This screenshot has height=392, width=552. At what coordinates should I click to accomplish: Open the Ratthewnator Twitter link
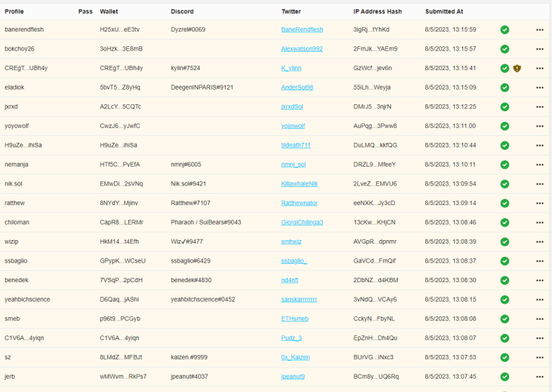tap(299, 203)
